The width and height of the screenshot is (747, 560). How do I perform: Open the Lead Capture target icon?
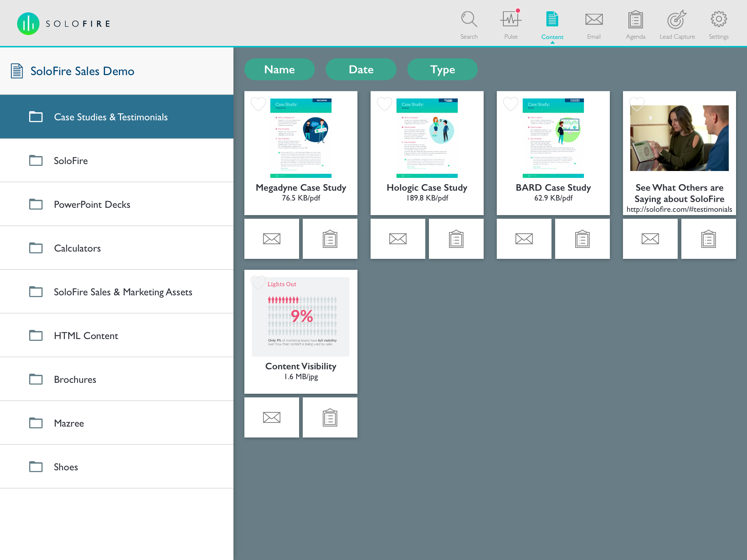click(x=677, y=25)
